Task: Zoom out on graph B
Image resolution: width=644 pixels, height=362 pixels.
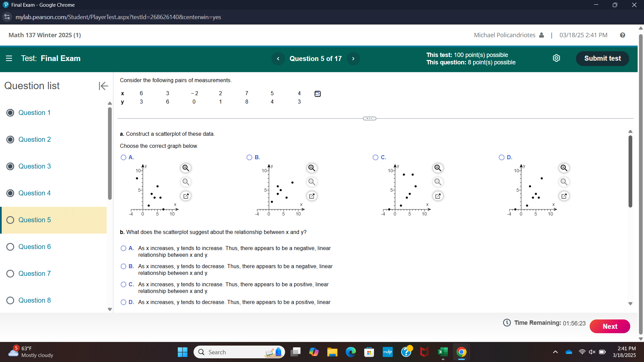Action: coord(312,182)
